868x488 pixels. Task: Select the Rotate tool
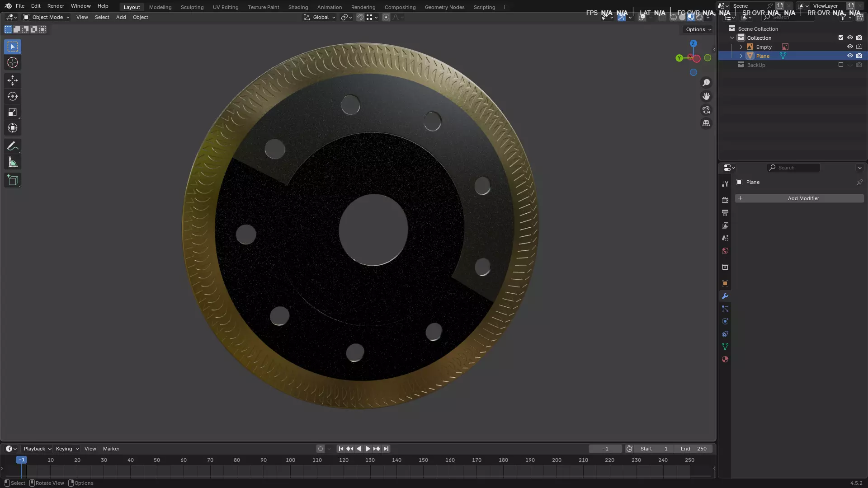(x=13, y=96)
